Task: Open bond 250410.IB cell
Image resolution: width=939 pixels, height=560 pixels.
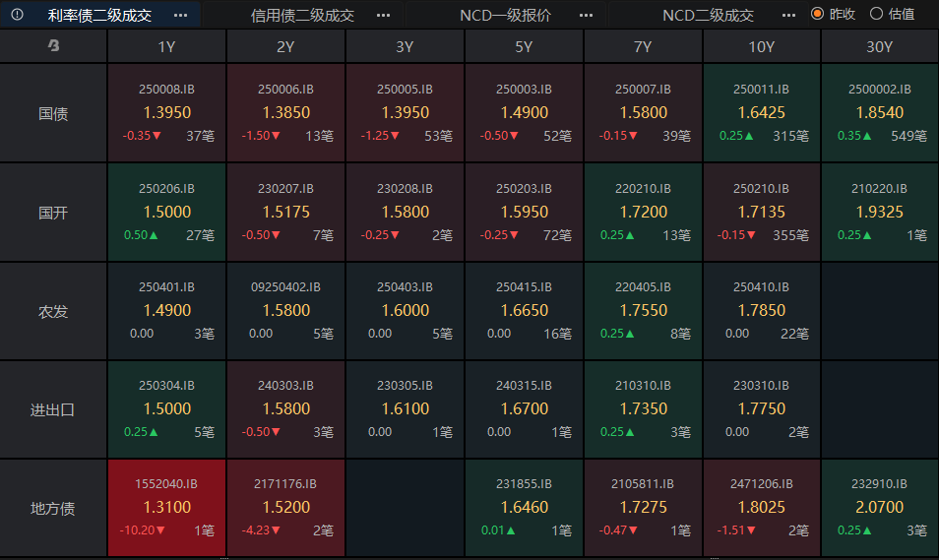Action: point(761,311)
